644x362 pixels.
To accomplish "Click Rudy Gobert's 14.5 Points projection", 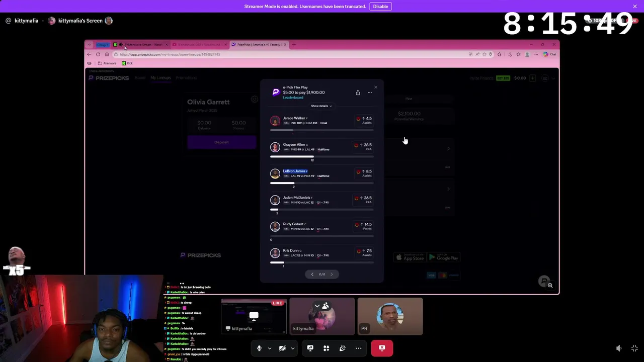I will (x=364, y=226).
